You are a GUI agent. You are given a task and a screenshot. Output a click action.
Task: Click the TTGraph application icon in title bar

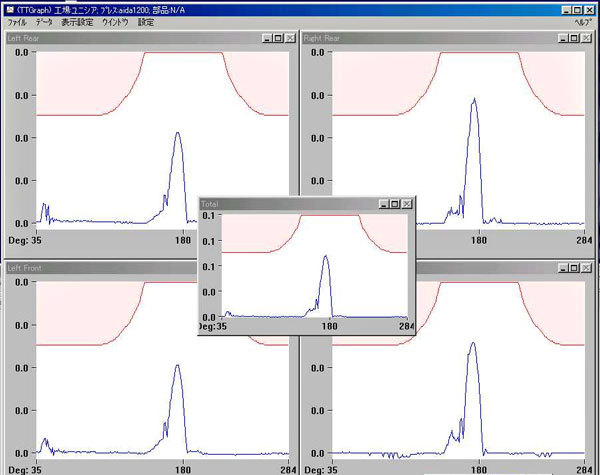pyautogui.click(x=6, y=7)
